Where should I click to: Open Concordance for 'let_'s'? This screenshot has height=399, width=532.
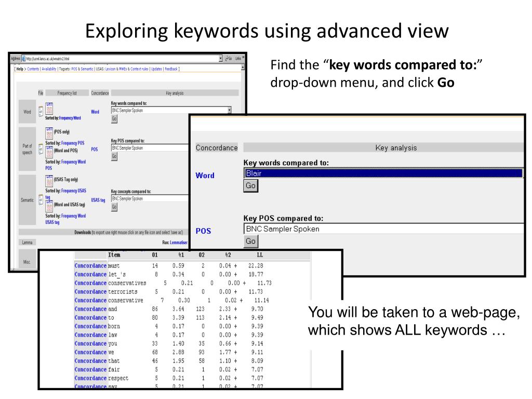tap(90, 274)
